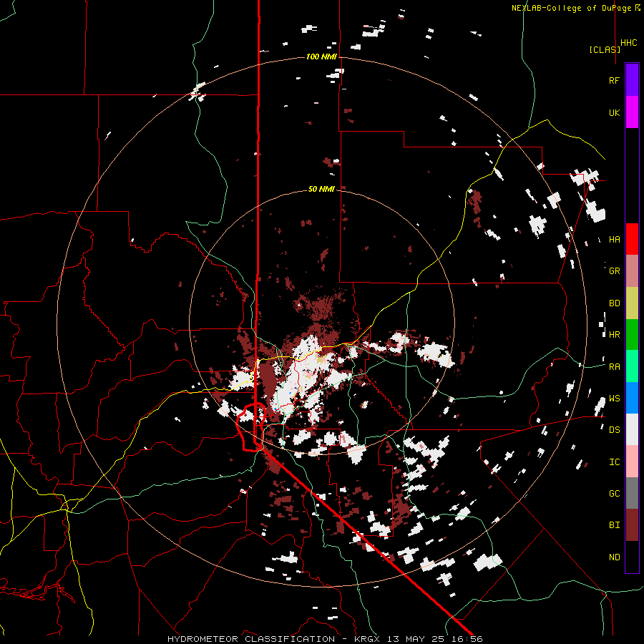Click the GR legend label

pyautogui.click(x=614, y=271)
